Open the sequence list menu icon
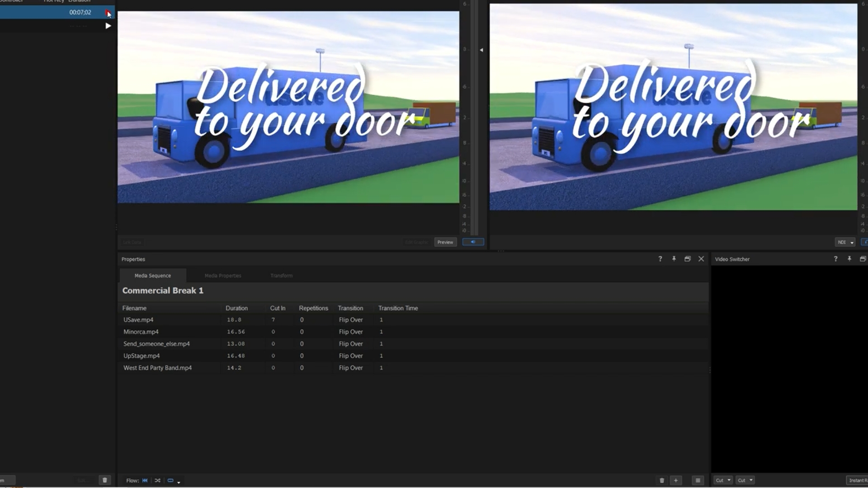Screen dimensions: 868x488 click(x=698, y=480)
